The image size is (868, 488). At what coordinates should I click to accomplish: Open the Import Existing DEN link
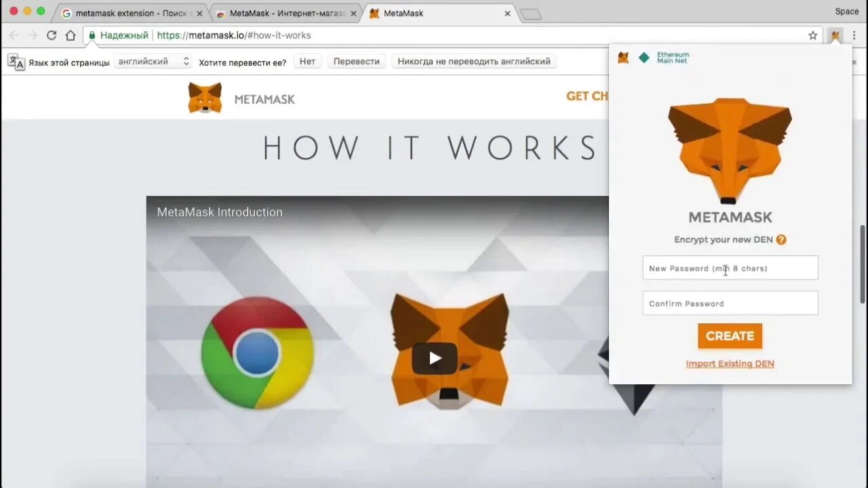pos(730,364)
